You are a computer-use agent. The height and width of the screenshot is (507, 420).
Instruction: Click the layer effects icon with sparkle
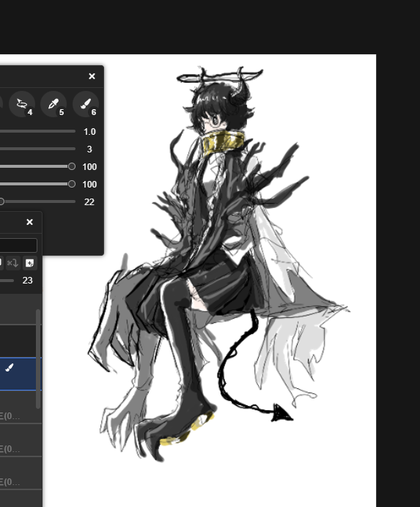click(x=30, y=263)
